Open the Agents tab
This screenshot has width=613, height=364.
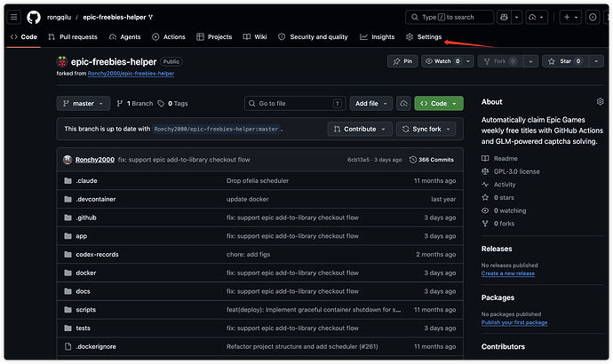point(125,36)
